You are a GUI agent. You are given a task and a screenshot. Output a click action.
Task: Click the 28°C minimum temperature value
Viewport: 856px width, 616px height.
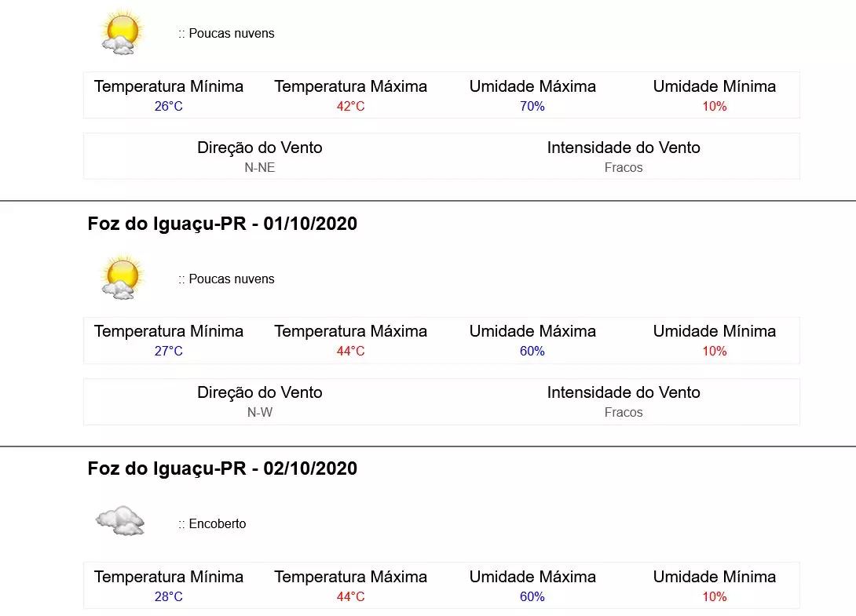tap(169, 597)
